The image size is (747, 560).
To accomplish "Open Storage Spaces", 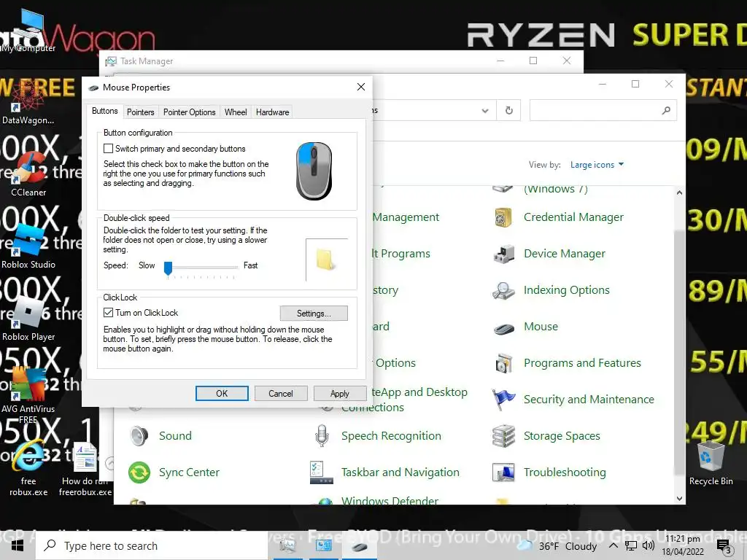I will tap(562, 436).
